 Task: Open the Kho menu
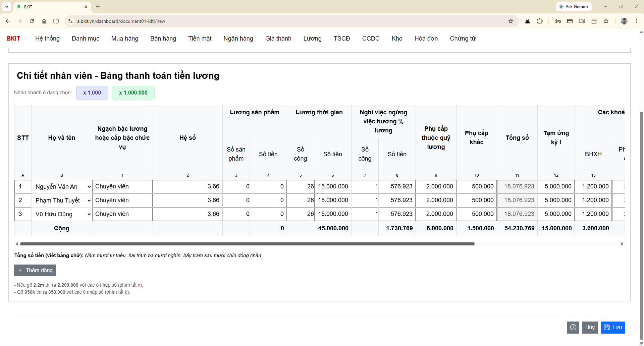point(397,39)
